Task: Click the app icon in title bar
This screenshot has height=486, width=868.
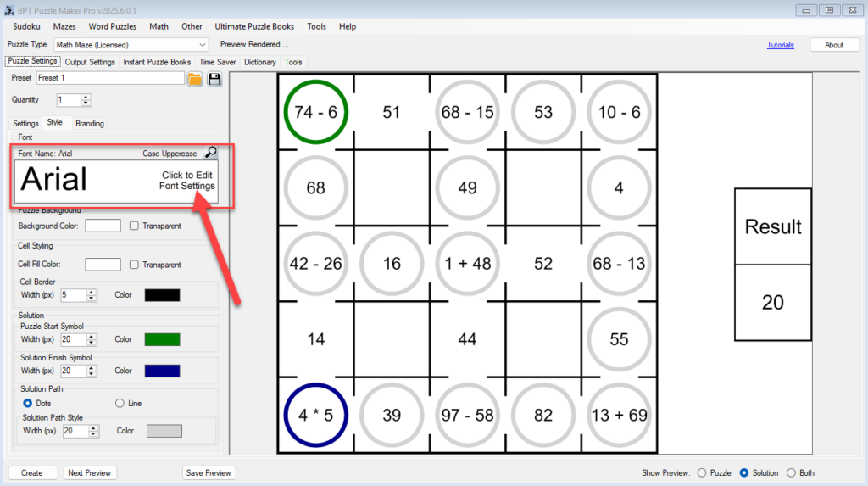Action: coord(9,9)
